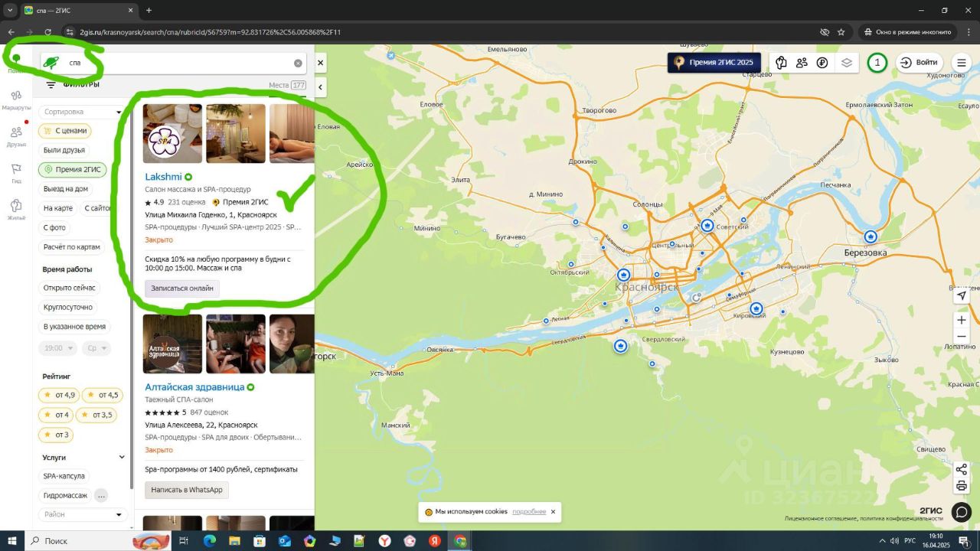Click the share map icon

962,470
